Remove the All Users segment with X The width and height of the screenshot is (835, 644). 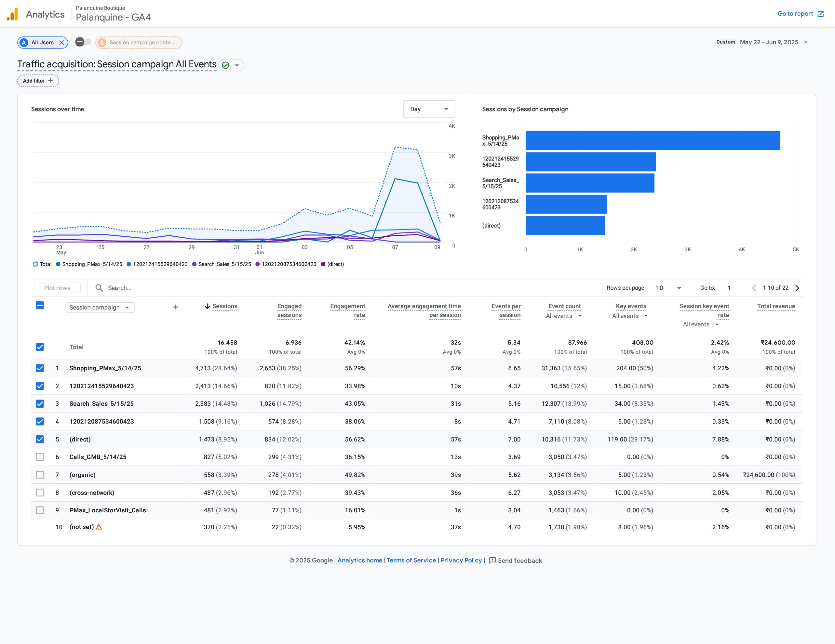pyautogui.click(x=61, y=42)
